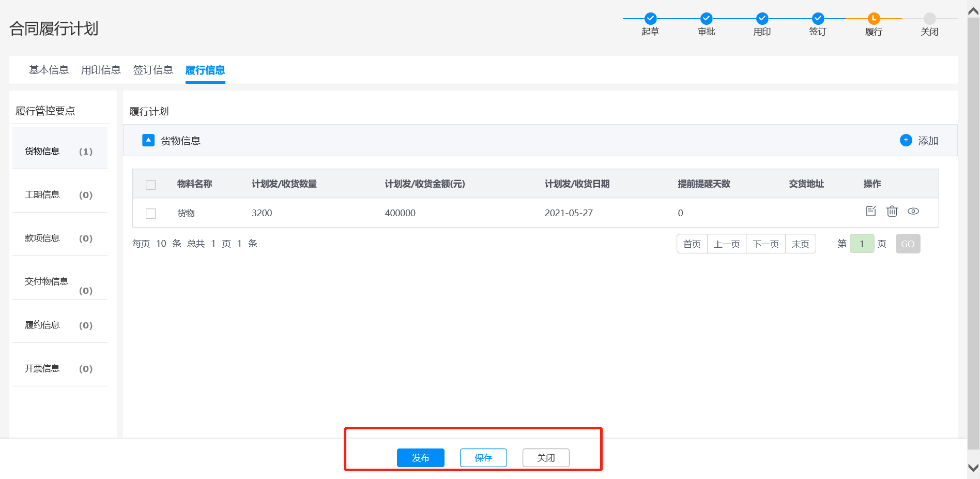The height and width of the screenshot is (479, 980).
Task: Click the eye view icon in the 货物 row
Action: pos(913,211)
